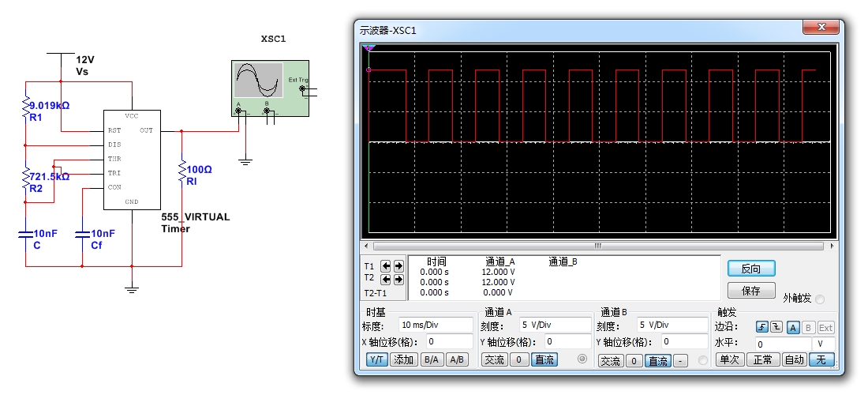The height and width of the screenshot is (395, 868).
Task: Click channel A scale field 5 V/Div
Action: (x=554, y=325)
